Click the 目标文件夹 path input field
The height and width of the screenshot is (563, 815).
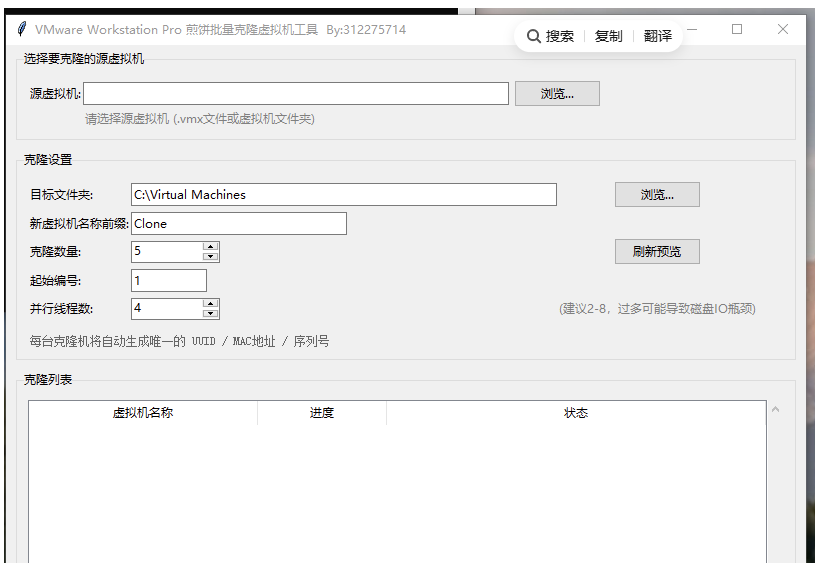[343, 195]
